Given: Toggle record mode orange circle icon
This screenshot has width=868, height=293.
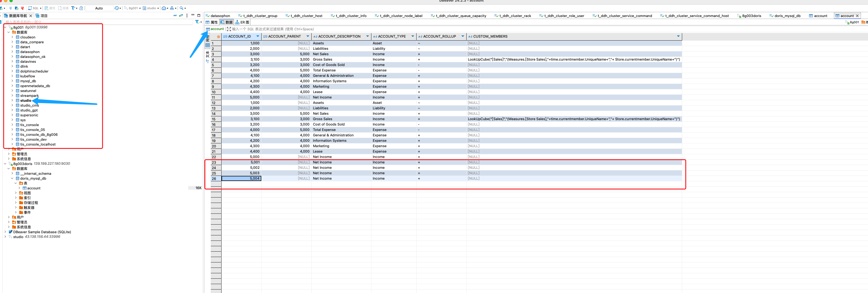Looking at the screenshot, I should pos(218,37).
